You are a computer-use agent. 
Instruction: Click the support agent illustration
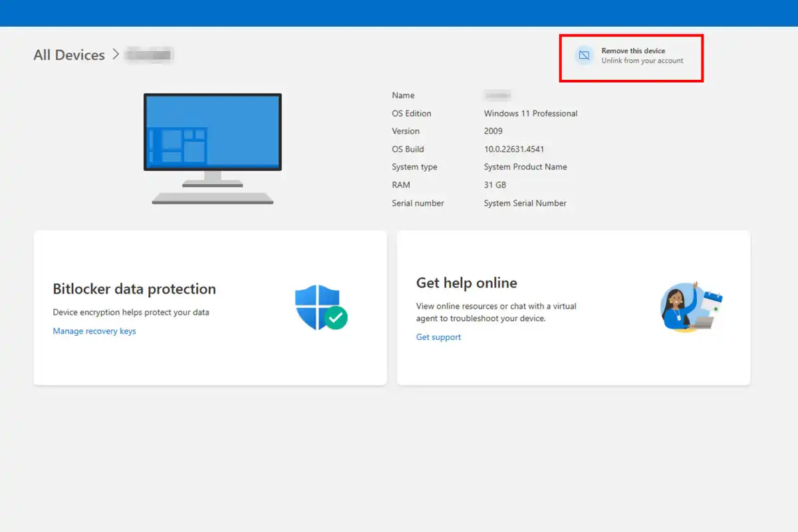[x=691, y=307]
